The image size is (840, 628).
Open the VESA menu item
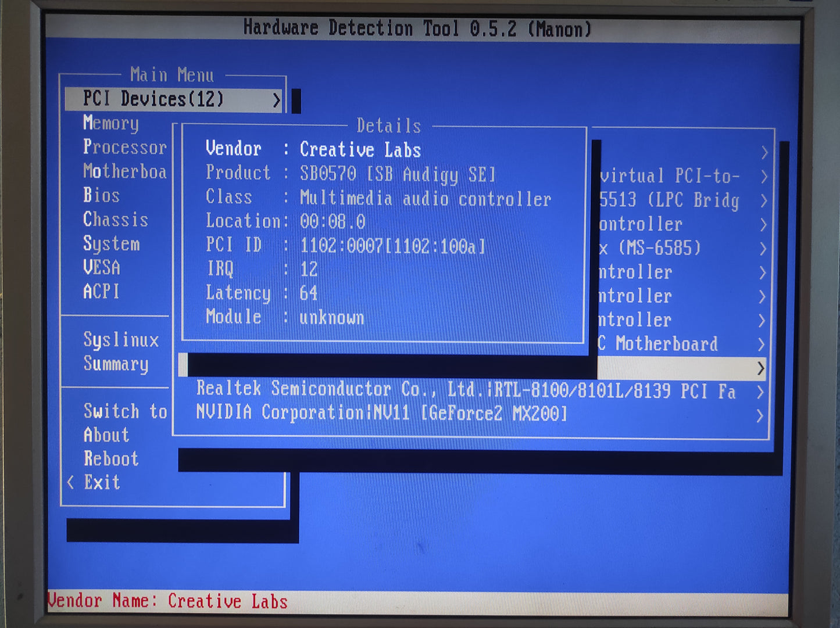click(102, 267)
